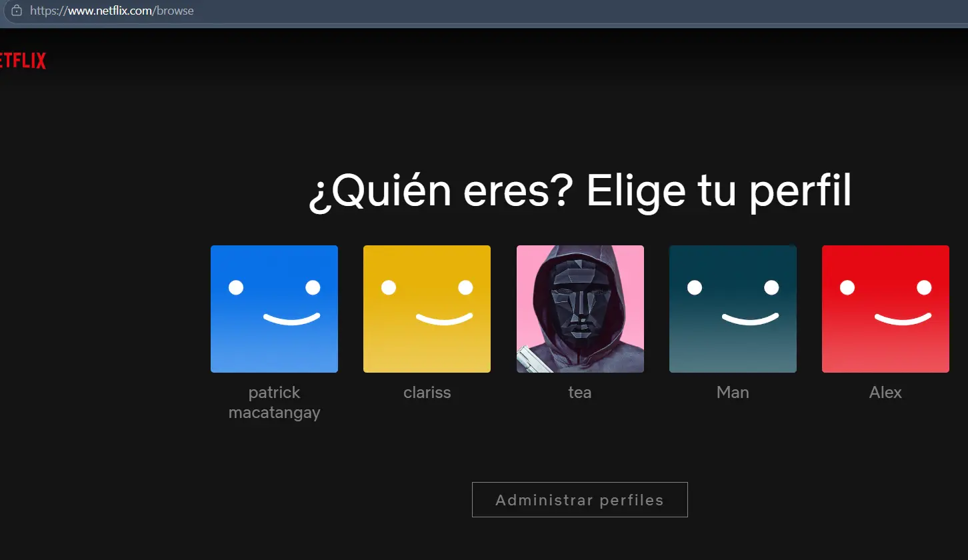Open the tea profile masked avatar
968x560 pixels.
(x=580, y=309)
